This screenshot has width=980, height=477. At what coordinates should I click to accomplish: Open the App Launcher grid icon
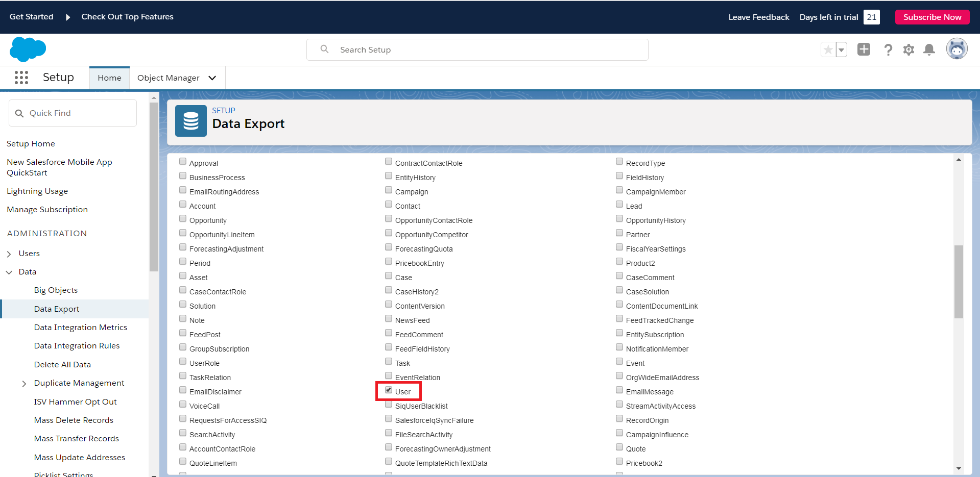[21, 78]
